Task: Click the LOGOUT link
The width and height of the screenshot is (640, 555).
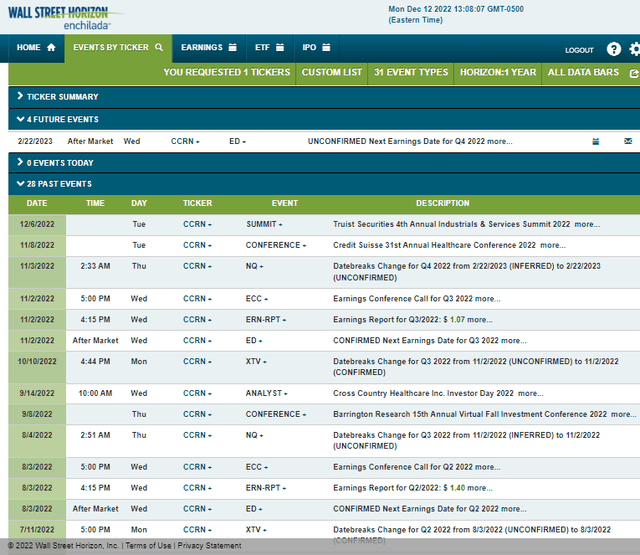Action: (579, 50)
